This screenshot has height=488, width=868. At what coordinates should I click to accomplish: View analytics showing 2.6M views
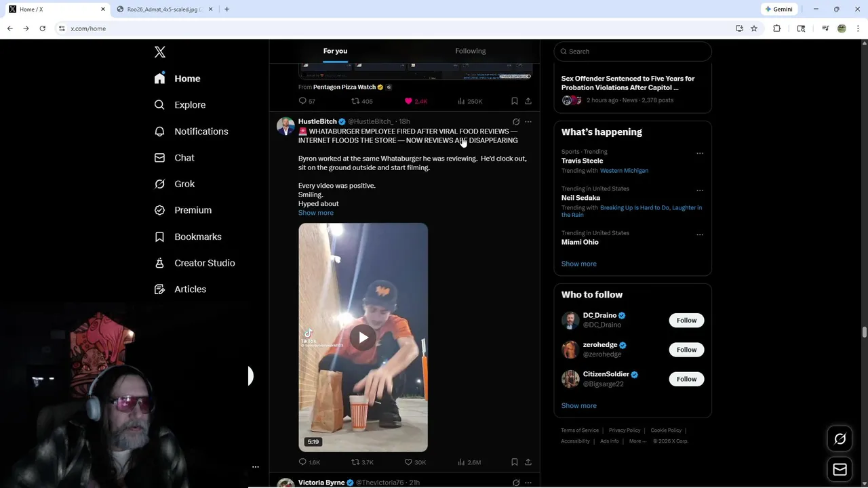[469, 462]
